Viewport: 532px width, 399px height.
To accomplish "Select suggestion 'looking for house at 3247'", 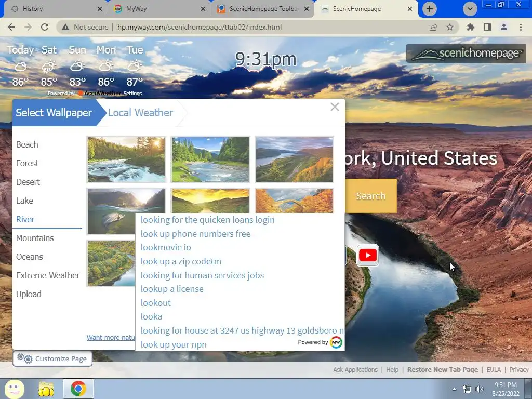I will (242, 330).
